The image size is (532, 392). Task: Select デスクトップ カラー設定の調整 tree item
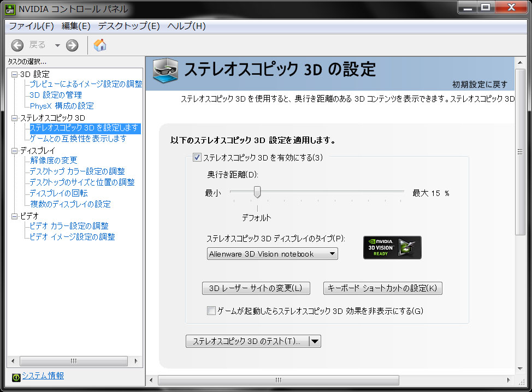pos(78,171)
